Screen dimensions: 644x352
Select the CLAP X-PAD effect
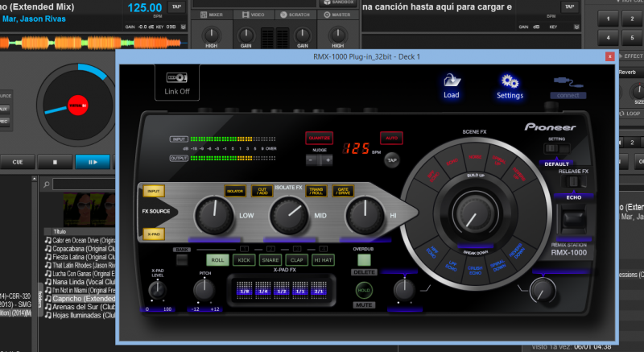(x=296, y=260)
